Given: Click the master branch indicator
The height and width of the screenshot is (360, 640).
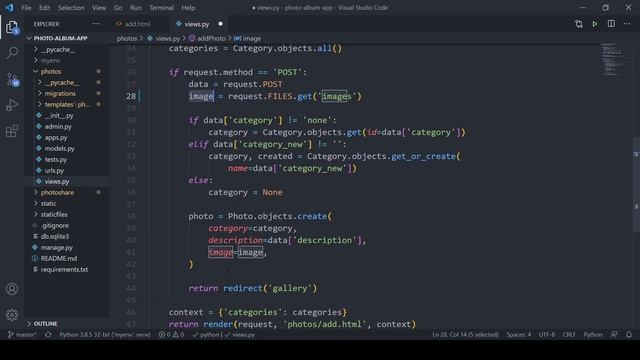Looking at the screenshot, I should coord(22,335).
